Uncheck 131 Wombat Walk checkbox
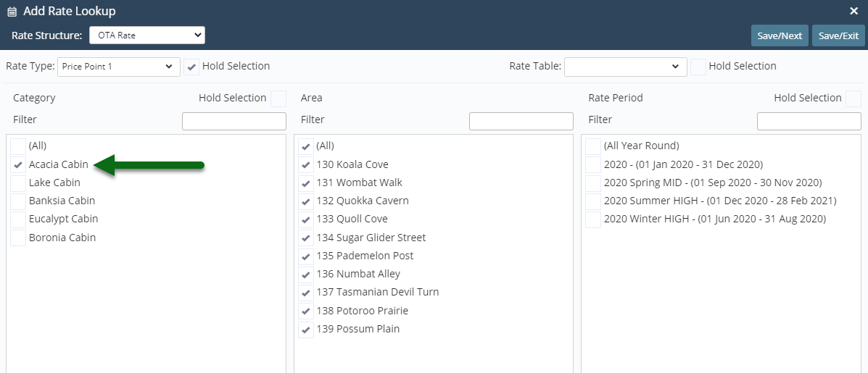 [306, 183]
